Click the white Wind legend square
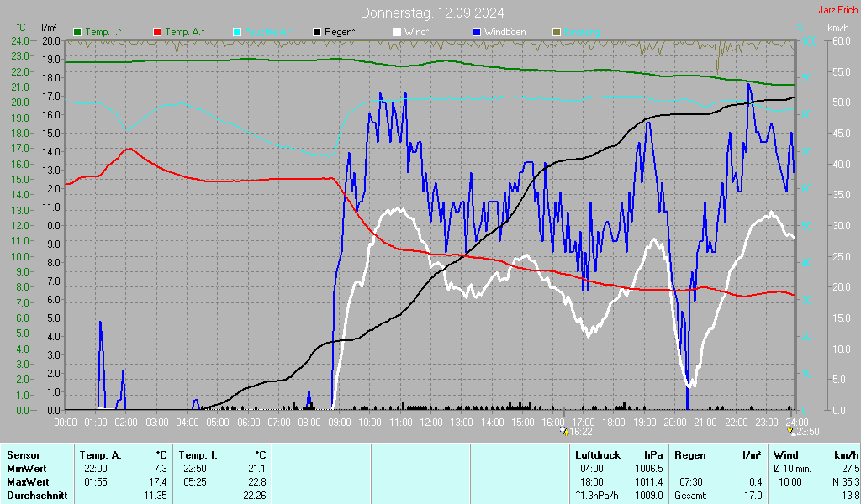This screenshot has width=861, height=504. coord(397,32)
